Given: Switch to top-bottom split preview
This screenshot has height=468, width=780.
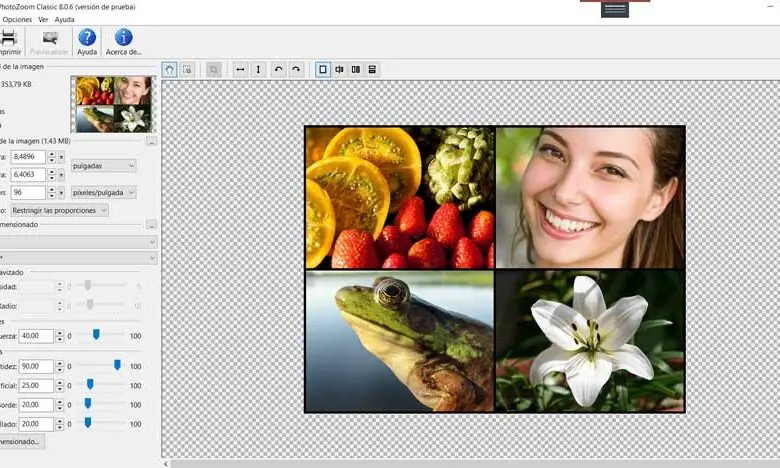Looking at the screenshot, I should pyautogui.click(x=372, y=69).
